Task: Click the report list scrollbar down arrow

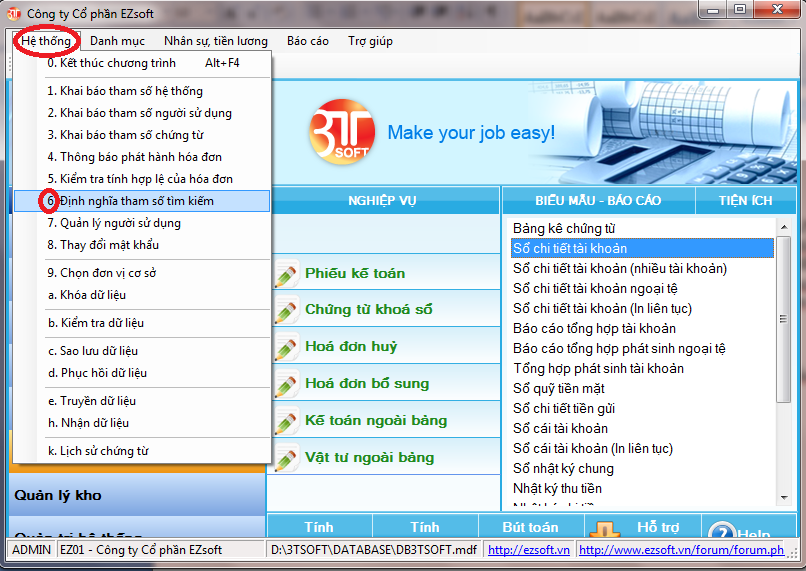Action: pyautogui.click(x=783, y=497)
